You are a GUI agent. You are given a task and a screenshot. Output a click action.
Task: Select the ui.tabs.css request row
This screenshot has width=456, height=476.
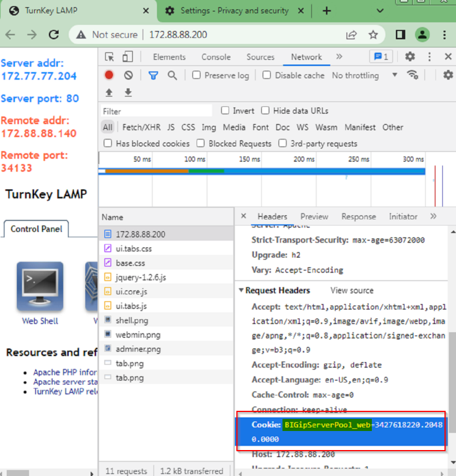(x=166, y=248)
